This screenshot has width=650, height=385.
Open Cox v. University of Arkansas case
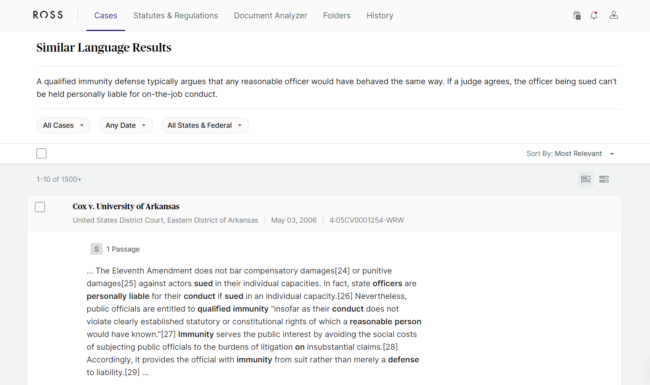click(126, 206)
